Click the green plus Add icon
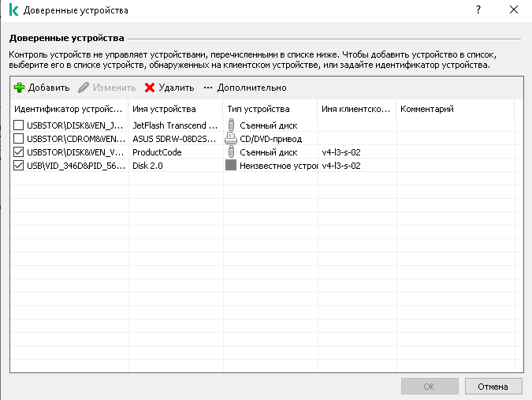 click(20, 88)
